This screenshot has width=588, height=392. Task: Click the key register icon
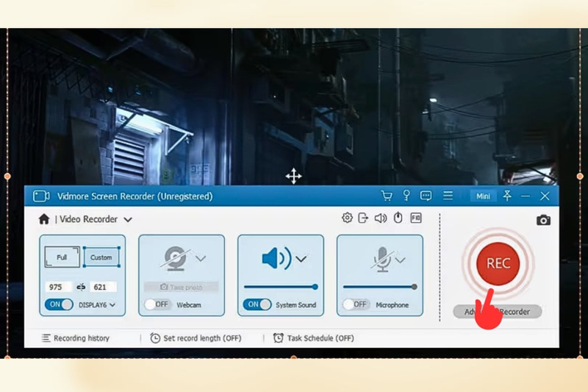tap(406, 196)
